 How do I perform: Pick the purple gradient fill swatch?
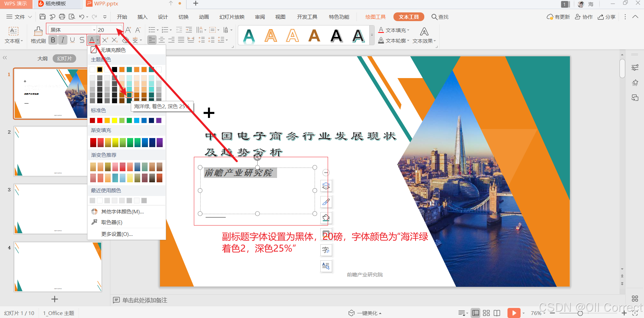pyautogui.click(x=160, y=142)
